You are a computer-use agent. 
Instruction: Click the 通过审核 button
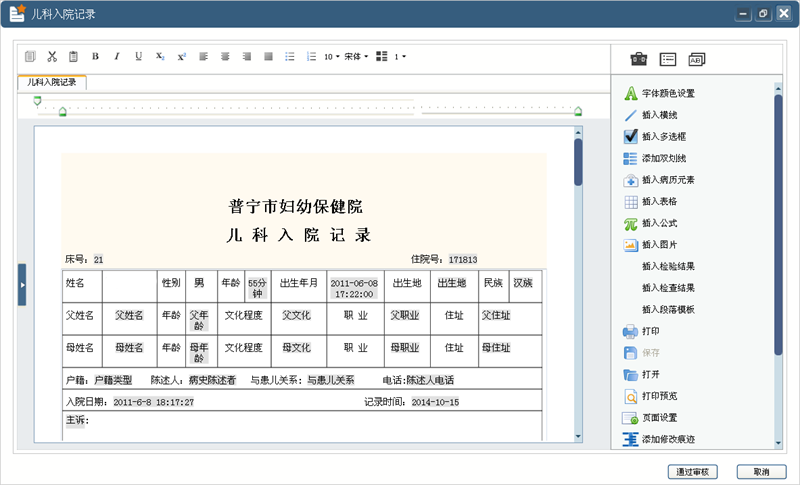coord(692,472)
